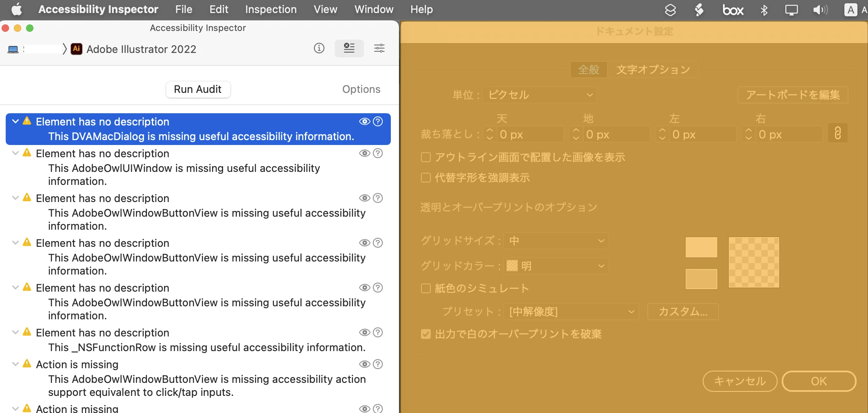Toggle eye preview for DVAMacDialog issue

pyautogui.click(x=364, y=121)
